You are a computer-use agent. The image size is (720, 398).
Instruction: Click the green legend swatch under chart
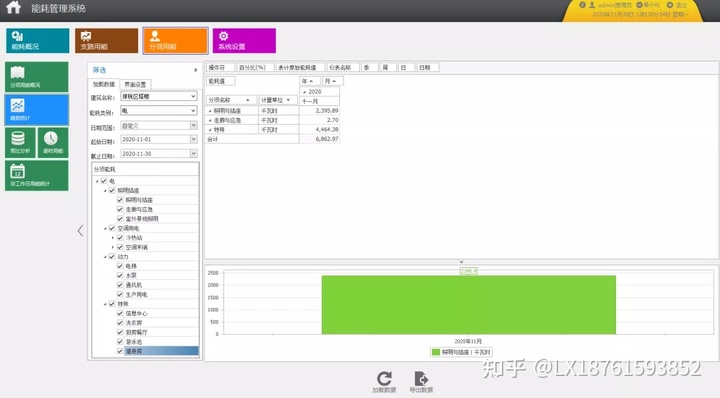tap(436, 352)
